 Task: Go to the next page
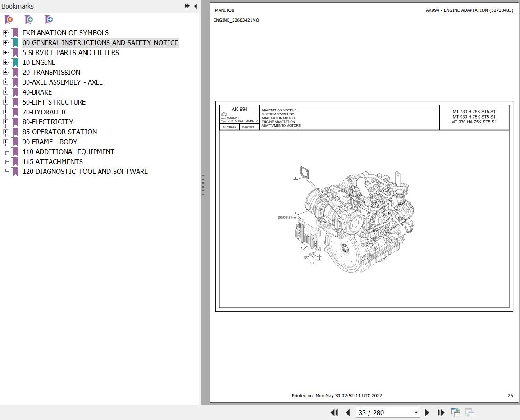pos(427,412)
